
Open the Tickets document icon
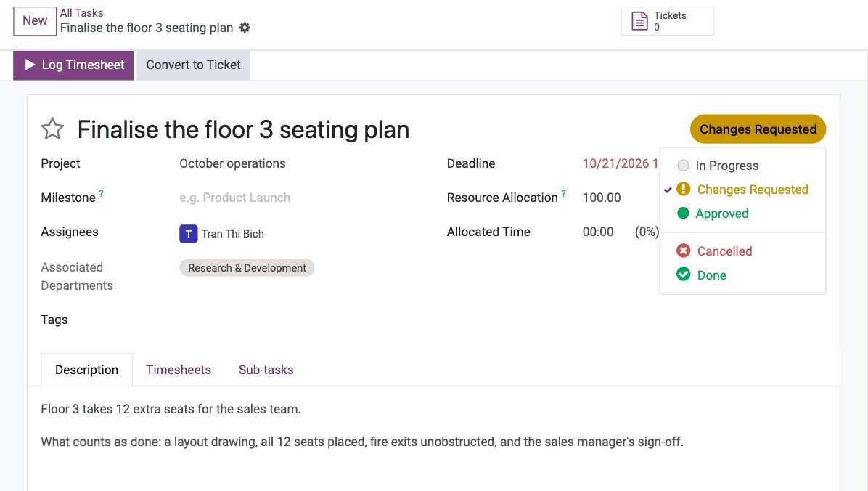click(x=639, y=21)
